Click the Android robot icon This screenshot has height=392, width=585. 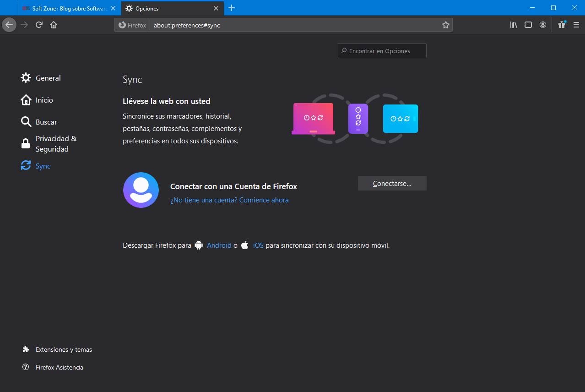[199, 245]
